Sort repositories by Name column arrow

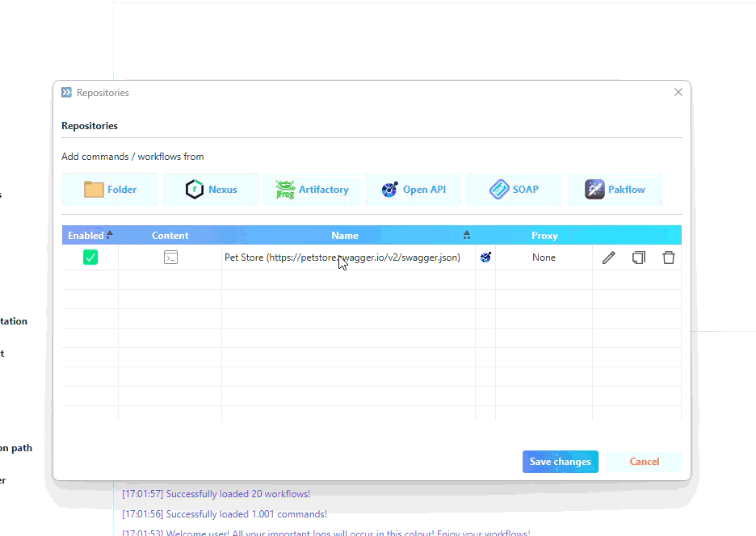pyautogui.click(x=467, y=235)
